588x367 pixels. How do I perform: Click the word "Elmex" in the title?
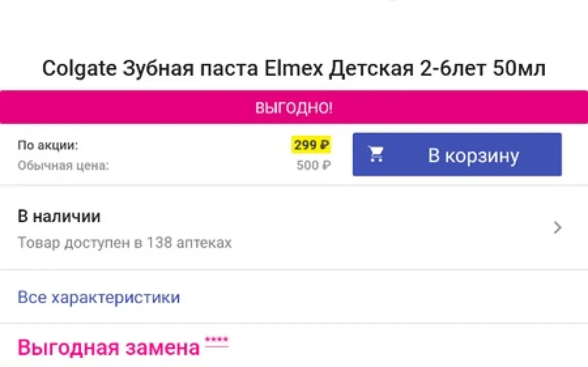[293, 69]
